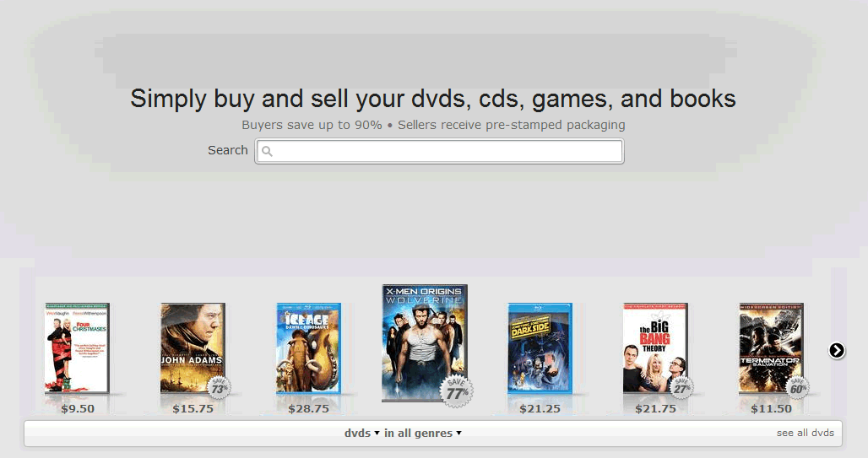Viewport: 868px width, 458px height.
Task: Open the John Adams DVD cover
Action: click(193, 348)
